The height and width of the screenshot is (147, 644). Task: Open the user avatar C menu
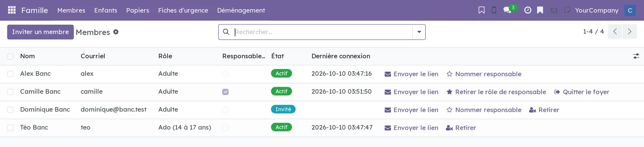pos(630,10)
